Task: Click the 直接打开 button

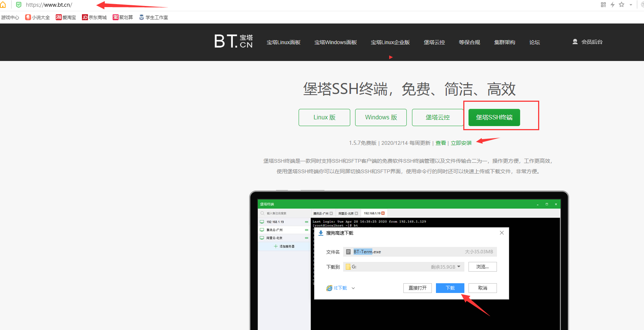Action: (418, 288)
